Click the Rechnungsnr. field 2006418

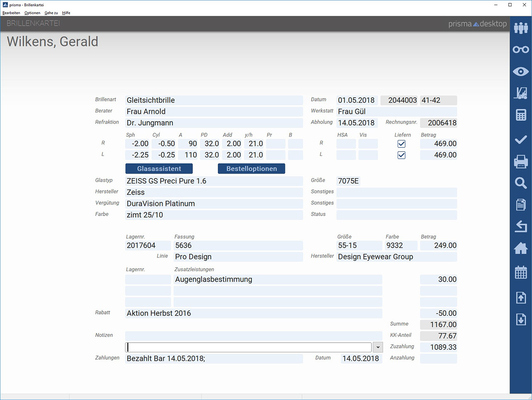tap(438, 123)
